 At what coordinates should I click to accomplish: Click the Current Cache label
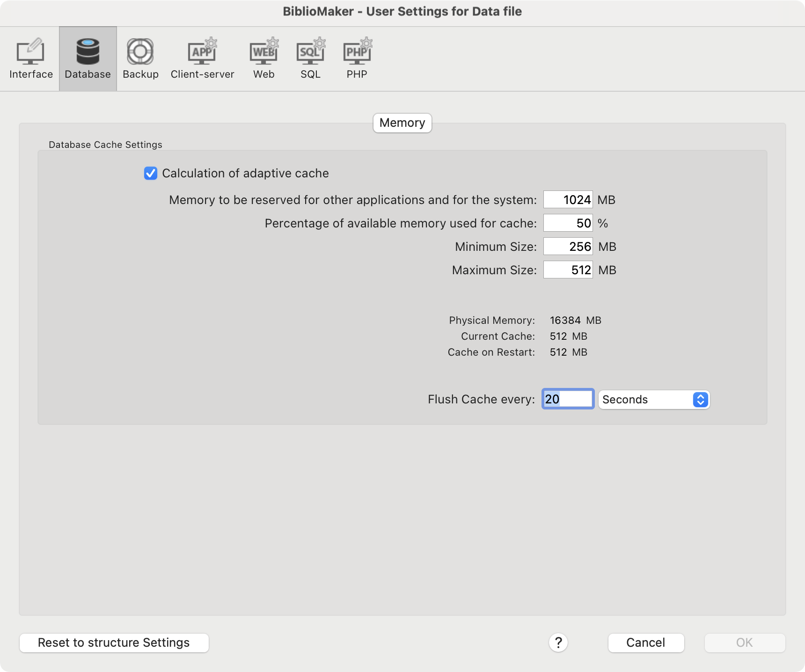pos(498,336)
